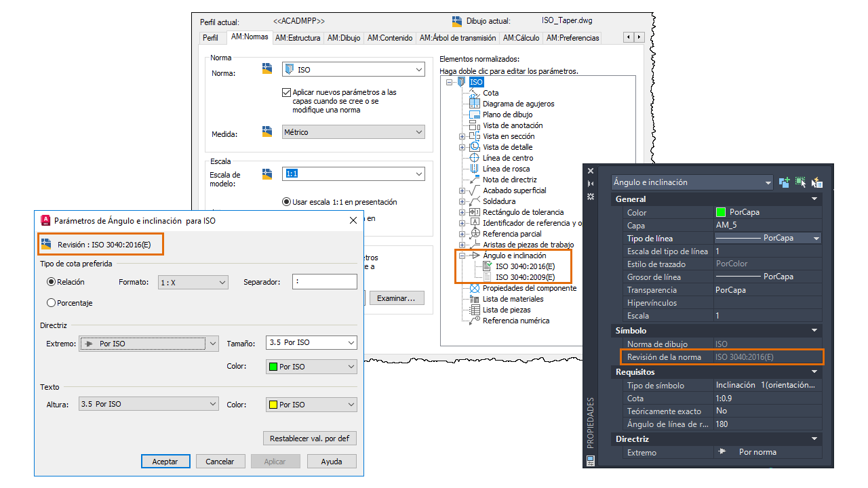
Task: Open the yellow Texto Color dropdown
Action: click(311, 405)
